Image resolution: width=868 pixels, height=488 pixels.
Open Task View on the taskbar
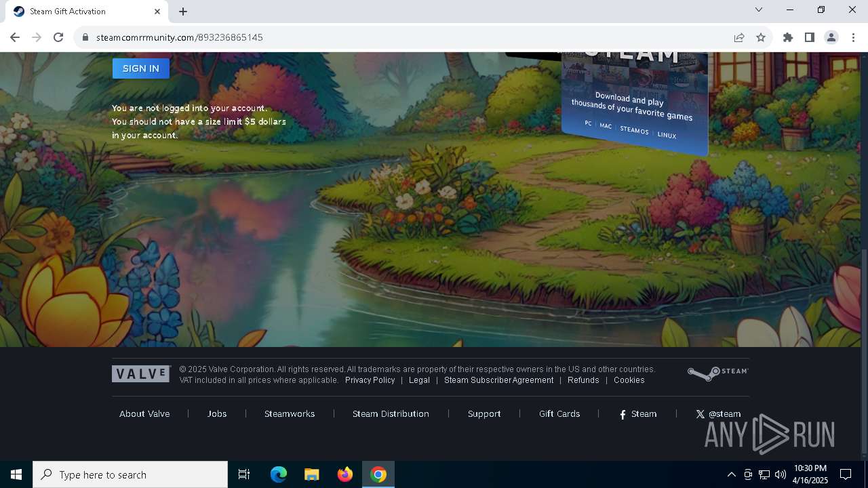[244, 474]
